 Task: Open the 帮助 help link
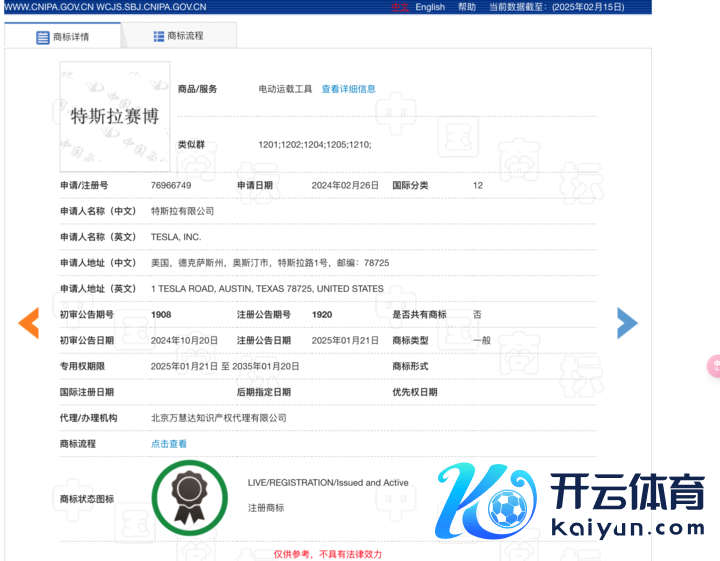click(x=467, y=7)
